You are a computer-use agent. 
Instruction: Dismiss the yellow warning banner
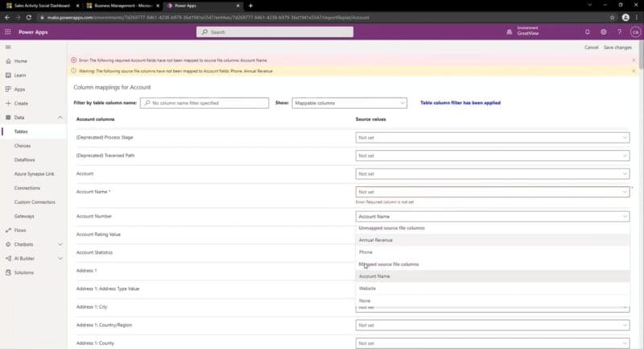[x=634, y=71]
